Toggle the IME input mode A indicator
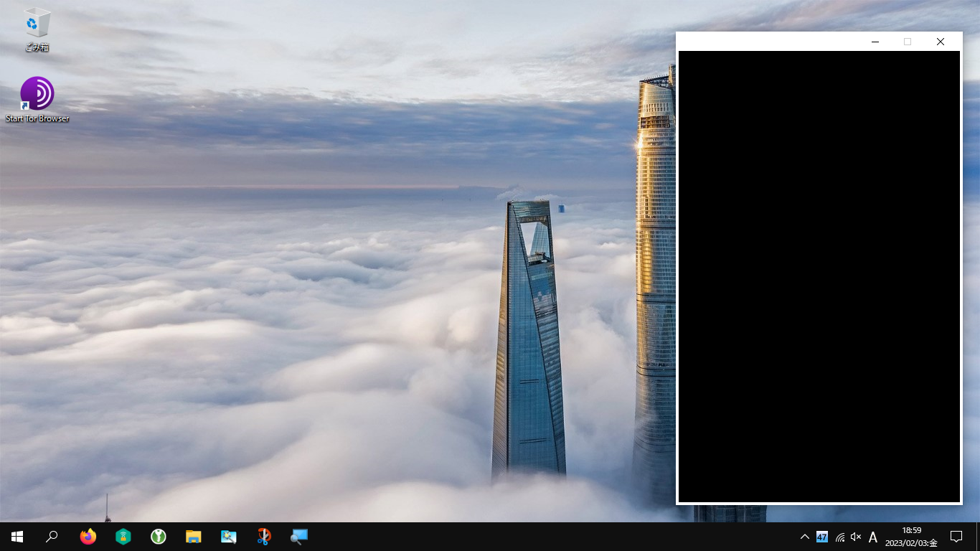This screenshot has width=980, height=551. pos(873,537)
